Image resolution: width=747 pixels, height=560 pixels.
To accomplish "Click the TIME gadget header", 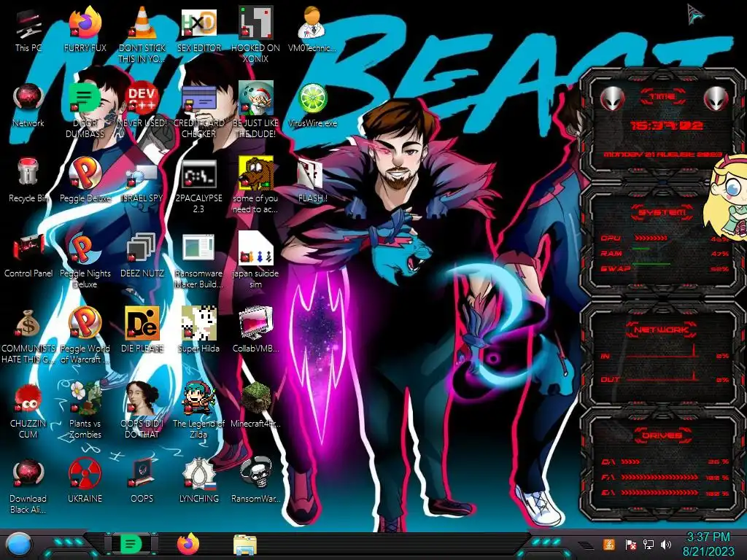I will click(662, 97).
